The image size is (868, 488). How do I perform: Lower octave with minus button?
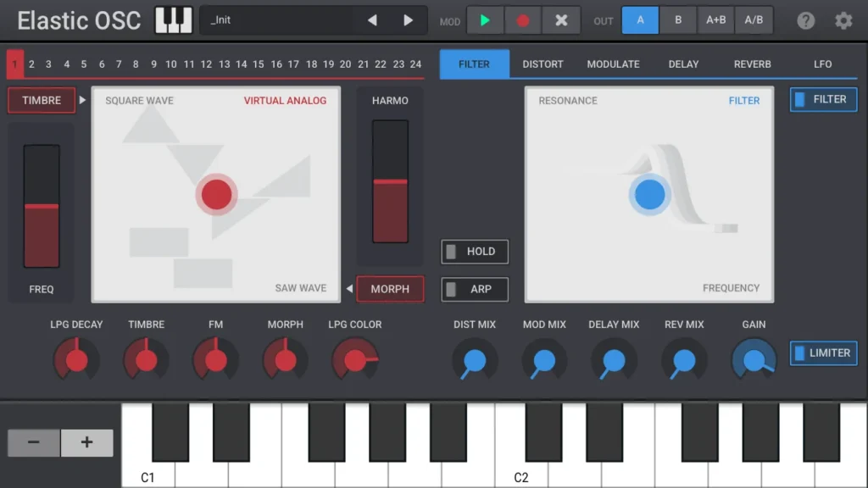click(x=34, y=442)
